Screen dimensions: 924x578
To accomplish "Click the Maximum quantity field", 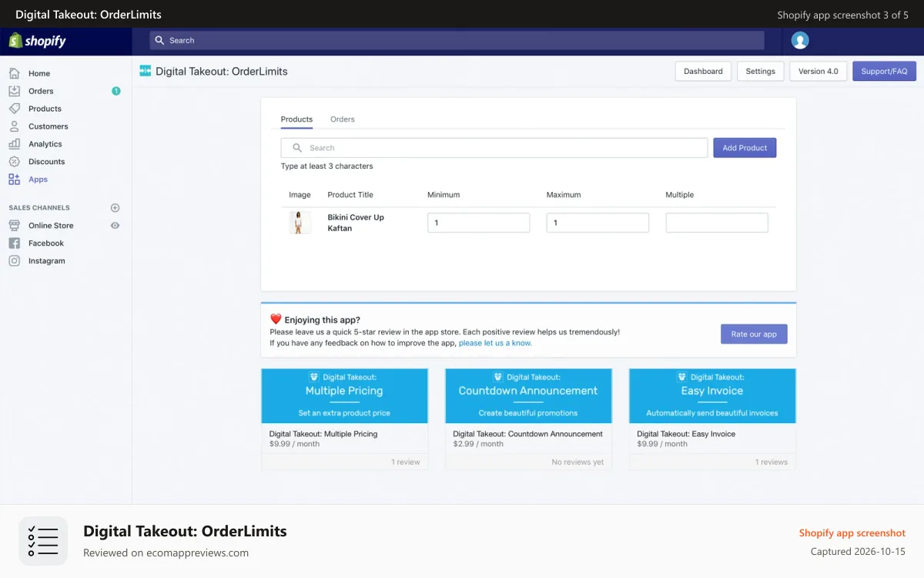I will tap(598, 223).
